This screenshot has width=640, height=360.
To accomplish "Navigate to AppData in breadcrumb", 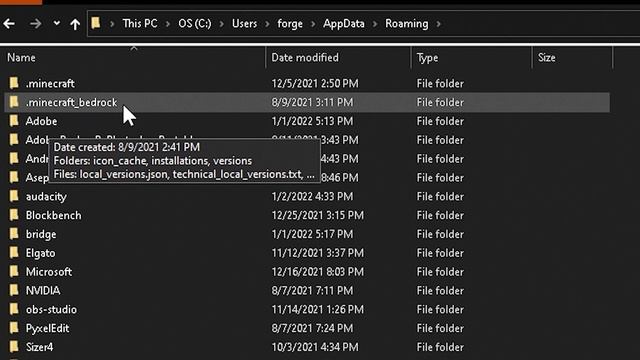I will [x=344, y=24].
